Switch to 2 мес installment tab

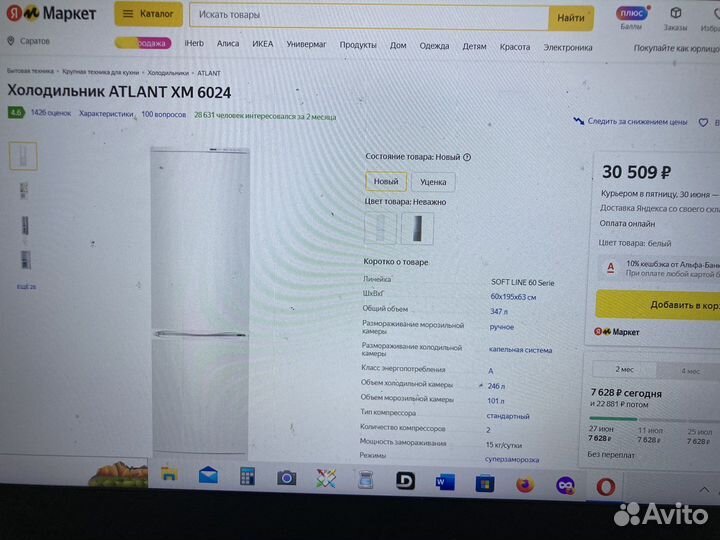[x=624, y=369]
